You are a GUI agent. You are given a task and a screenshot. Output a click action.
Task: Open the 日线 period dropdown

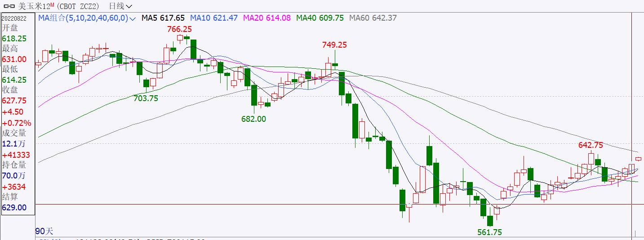120,6
